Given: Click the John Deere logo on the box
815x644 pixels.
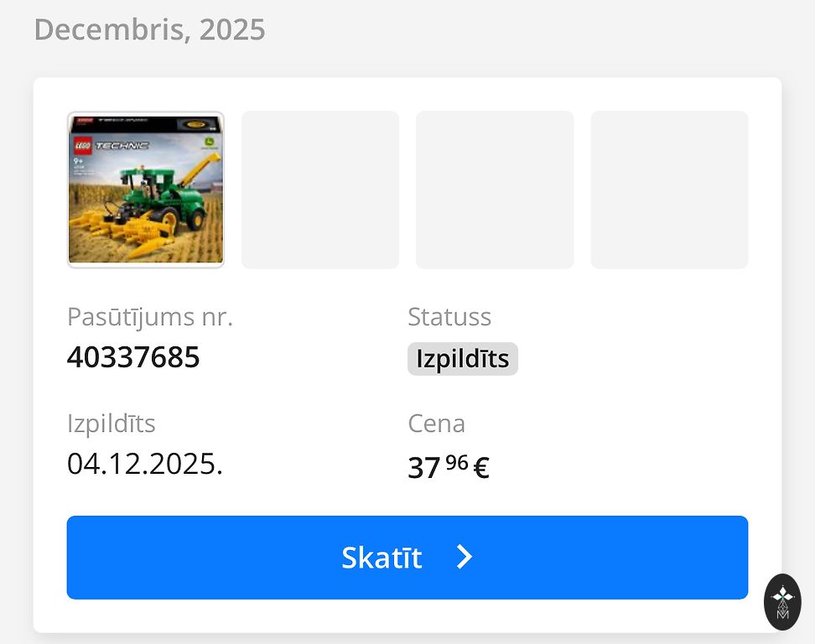Looking at the screenshot, I should point(210,143).
